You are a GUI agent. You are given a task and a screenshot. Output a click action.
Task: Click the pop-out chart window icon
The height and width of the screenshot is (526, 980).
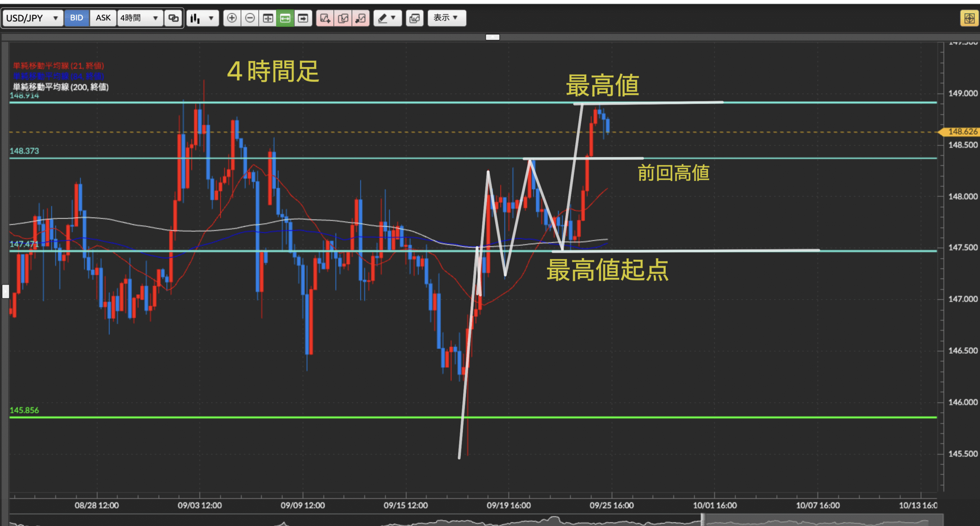(x=361, y=18)
